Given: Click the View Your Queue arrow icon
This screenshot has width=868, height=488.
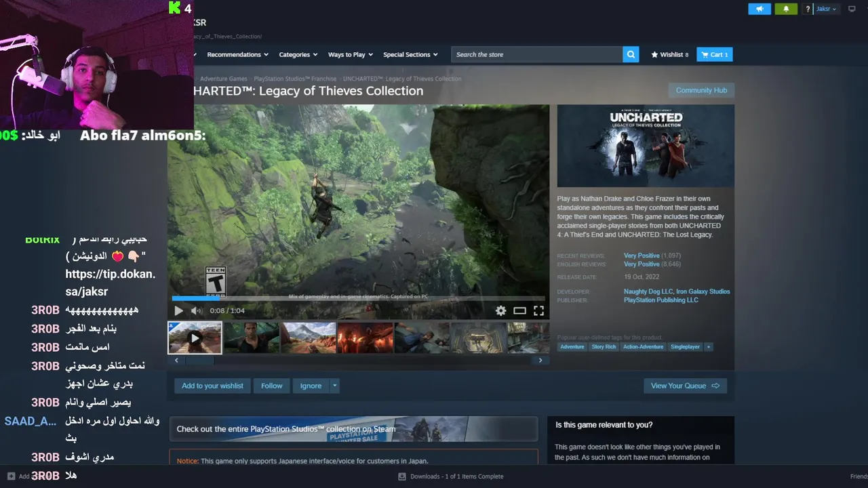Looking at the screenshot, I should (x=715, y=386).
